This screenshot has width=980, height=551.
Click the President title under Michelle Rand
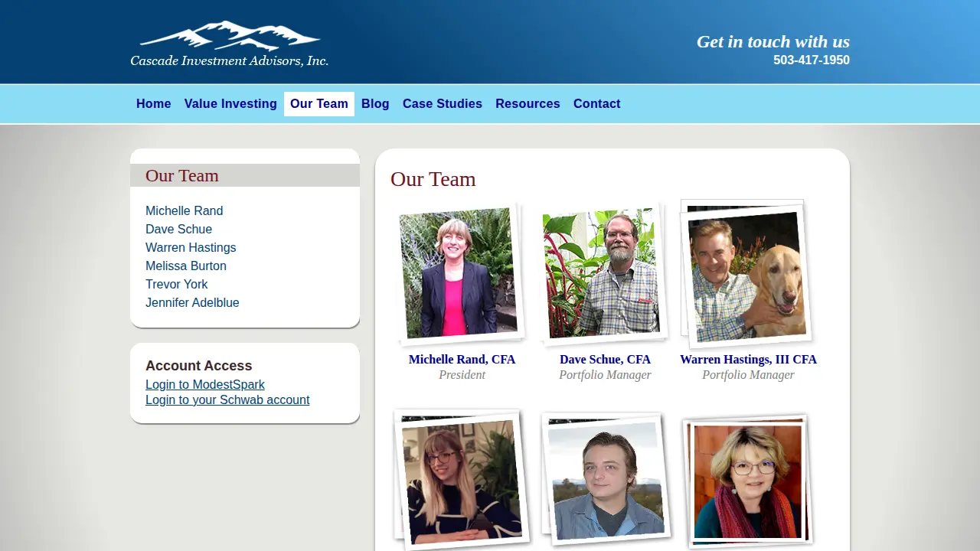point(462,375)
